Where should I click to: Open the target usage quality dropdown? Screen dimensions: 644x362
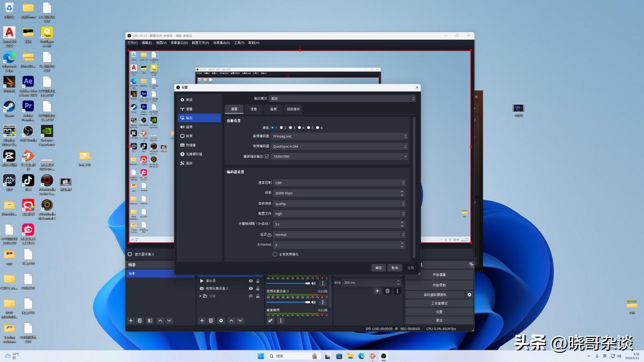pyautogui.click(x=339, y=204)
